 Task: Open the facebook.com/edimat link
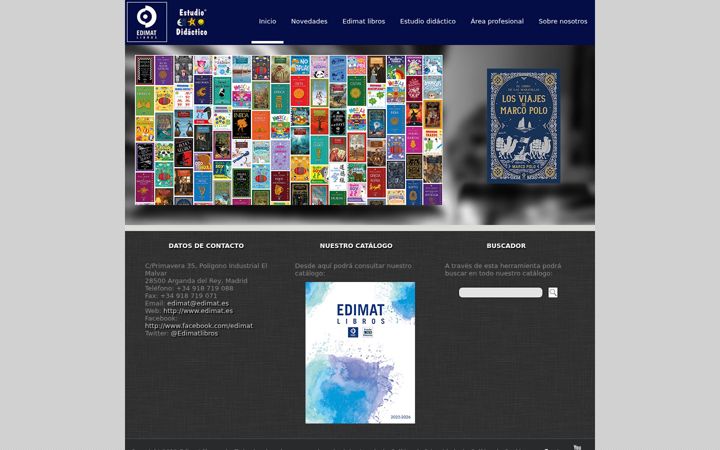click(x=199, y=326)
